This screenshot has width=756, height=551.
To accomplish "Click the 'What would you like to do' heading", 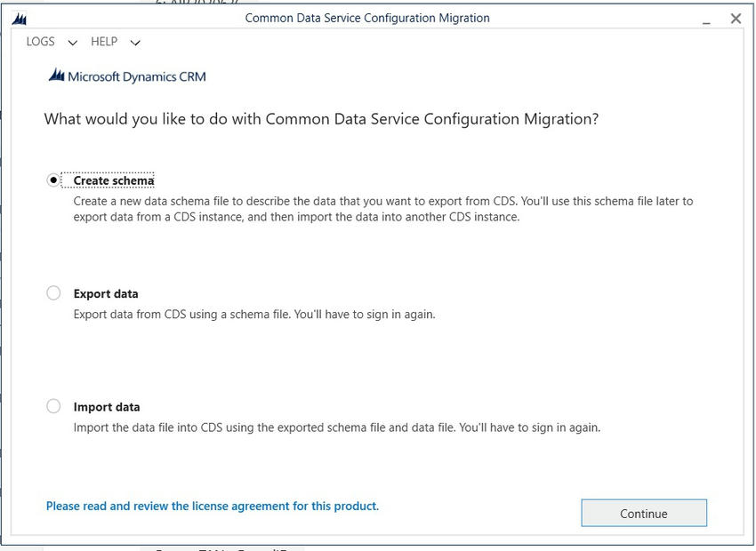I will pyautogui.click(x=321, y=119).
